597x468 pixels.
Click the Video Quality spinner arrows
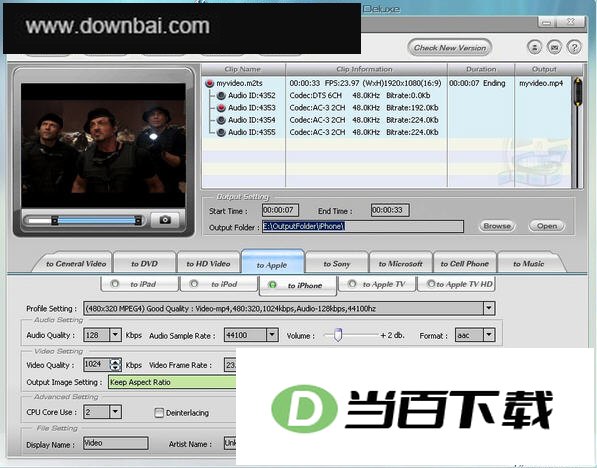tap(115, 365)
